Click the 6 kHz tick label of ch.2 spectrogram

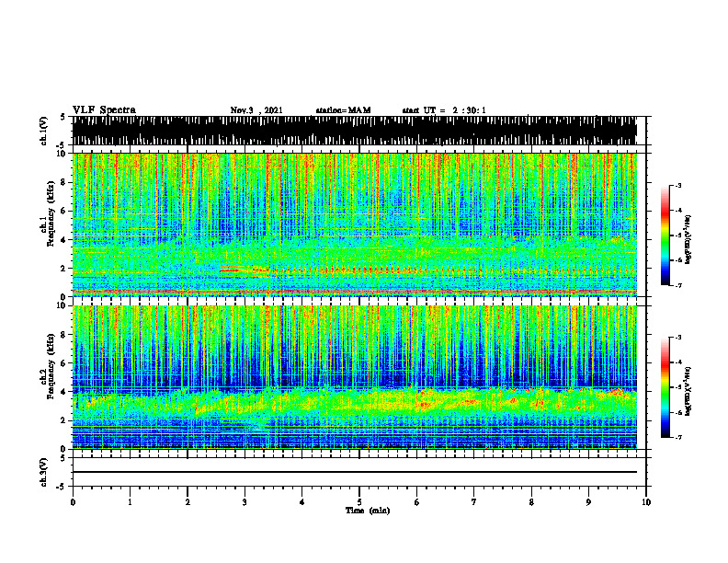tap(64, 363)
